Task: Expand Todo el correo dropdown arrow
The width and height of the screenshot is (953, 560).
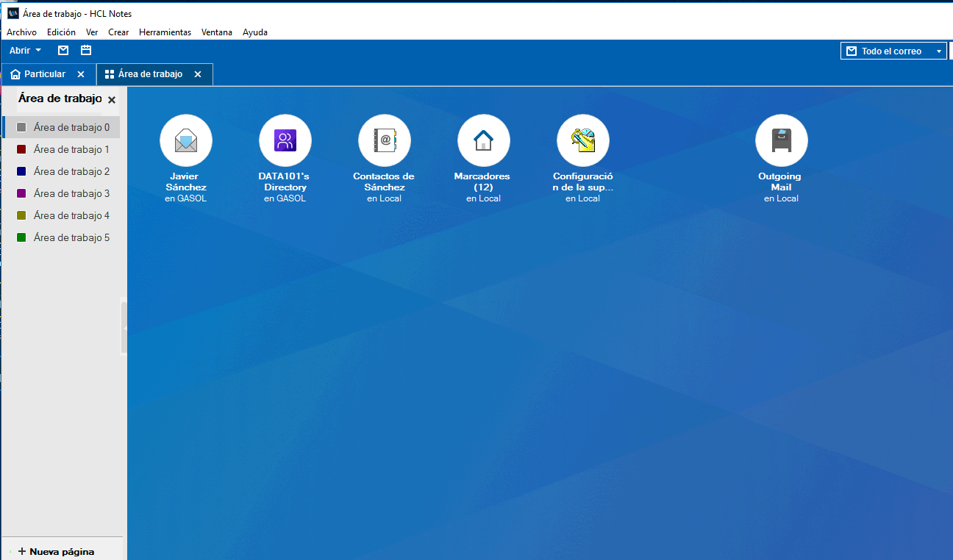Action: pyautogui.click(x=939, y=51)
